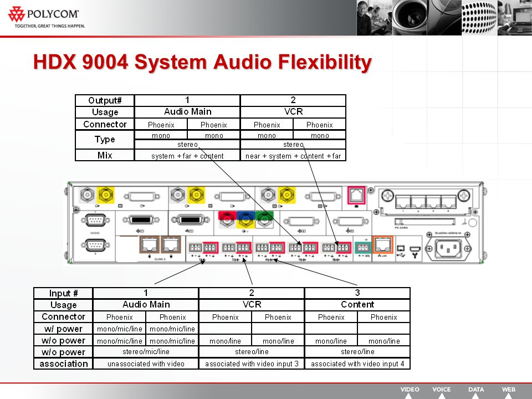Click the 'system + far + content' cell
Image resolution: width=532 pixels, height=399 pixels.
187,156
